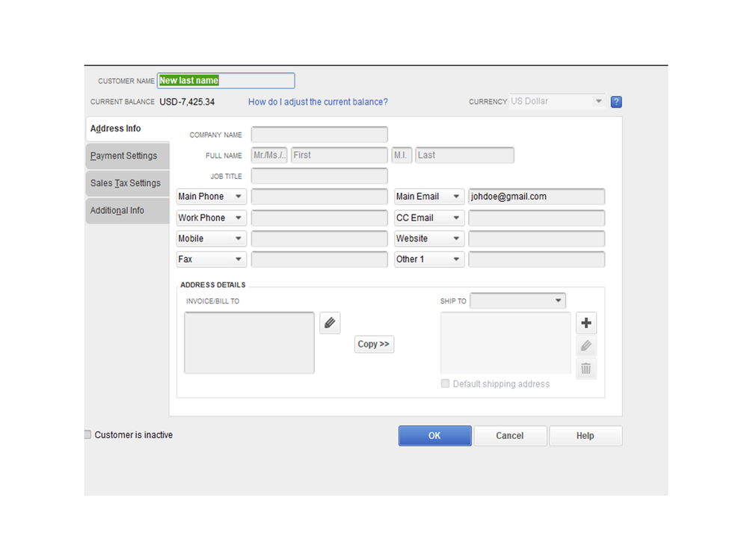Screen dimensions: 747x560
Task: Click the Copy >> button
Action: pos(374,344)
